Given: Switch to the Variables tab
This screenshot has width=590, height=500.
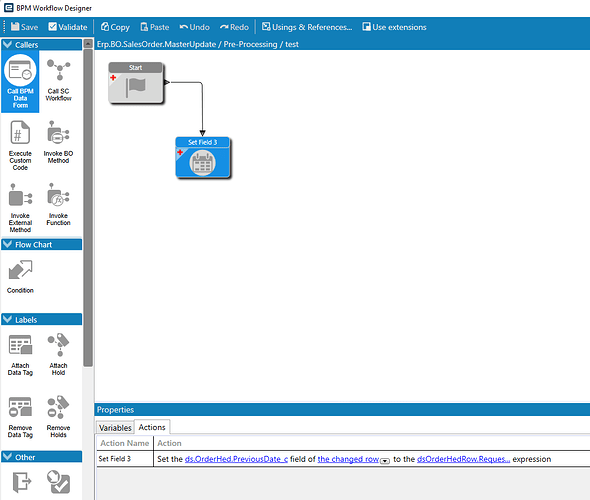Looking at the screenshot, I should click(x=115, y=428).
